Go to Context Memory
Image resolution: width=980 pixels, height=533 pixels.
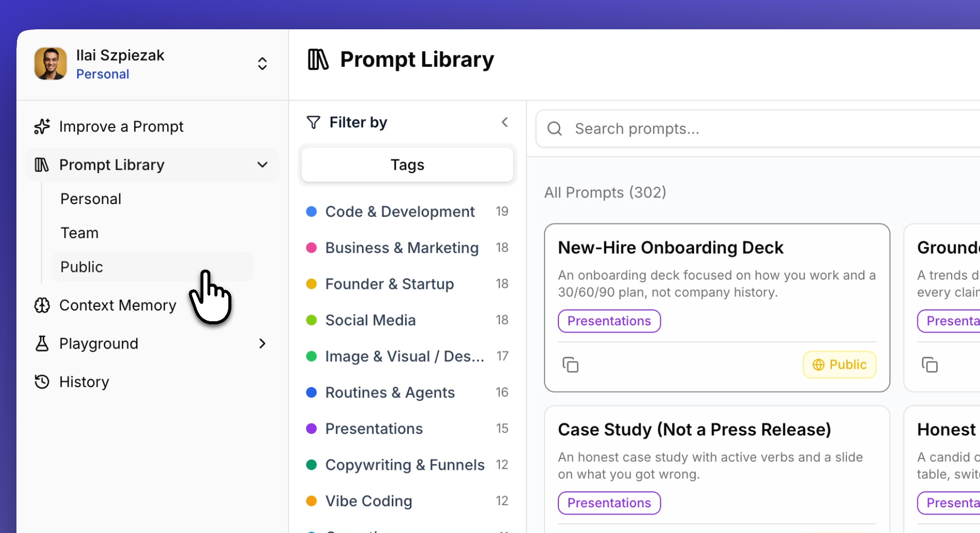(118, 305)
